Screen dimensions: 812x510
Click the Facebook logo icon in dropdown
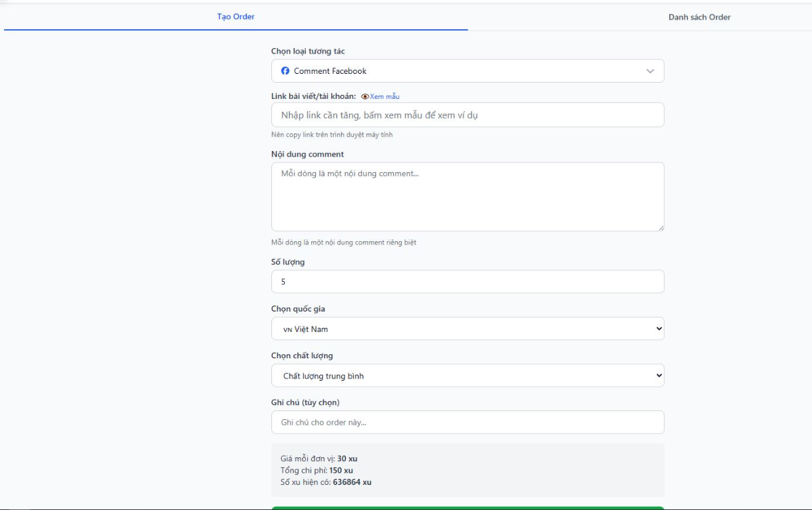click(286, 71)
